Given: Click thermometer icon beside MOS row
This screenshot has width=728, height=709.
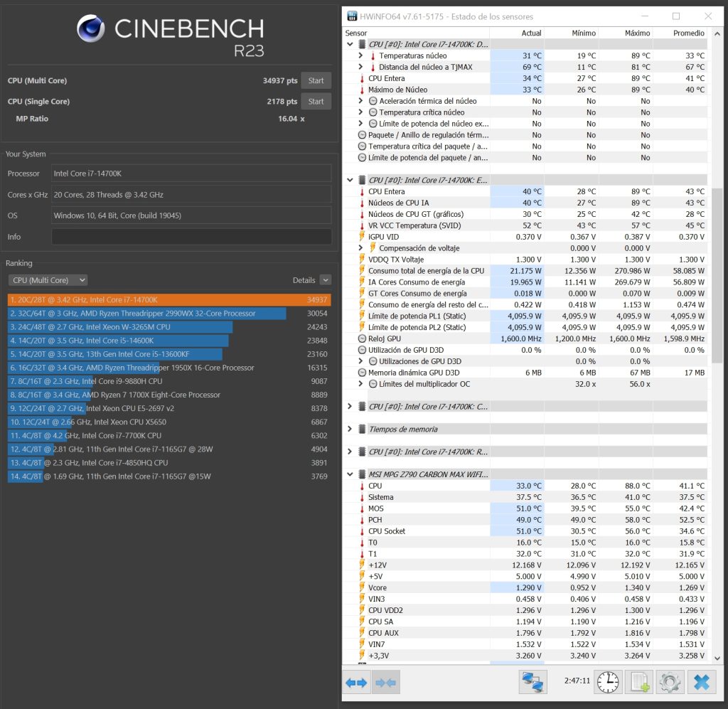Looking at the screenshot, I should click(x=362, y=508).
